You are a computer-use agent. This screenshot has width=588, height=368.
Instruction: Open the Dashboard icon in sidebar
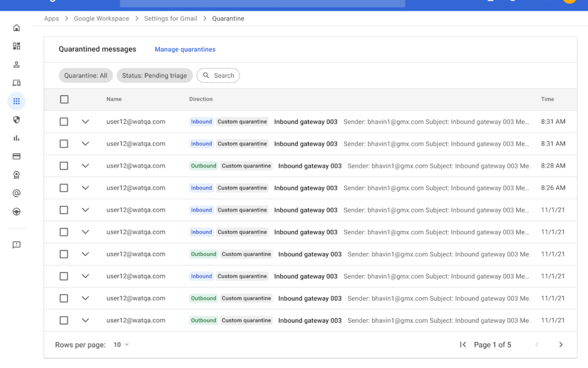16,46
